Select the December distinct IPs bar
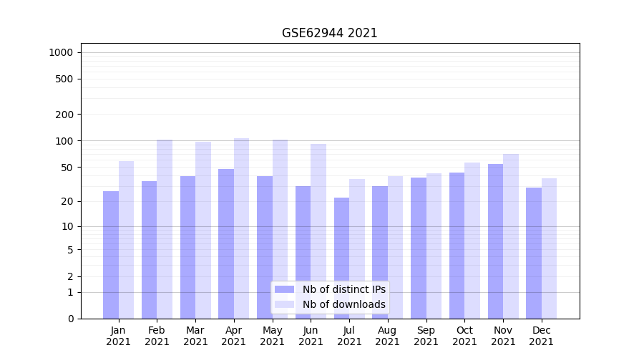 (x=534, y=253)
